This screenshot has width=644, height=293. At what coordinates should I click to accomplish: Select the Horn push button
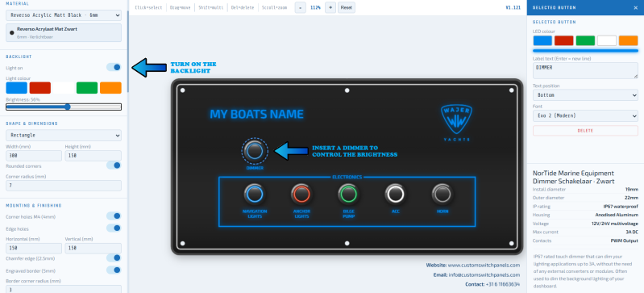pos(442,194)
